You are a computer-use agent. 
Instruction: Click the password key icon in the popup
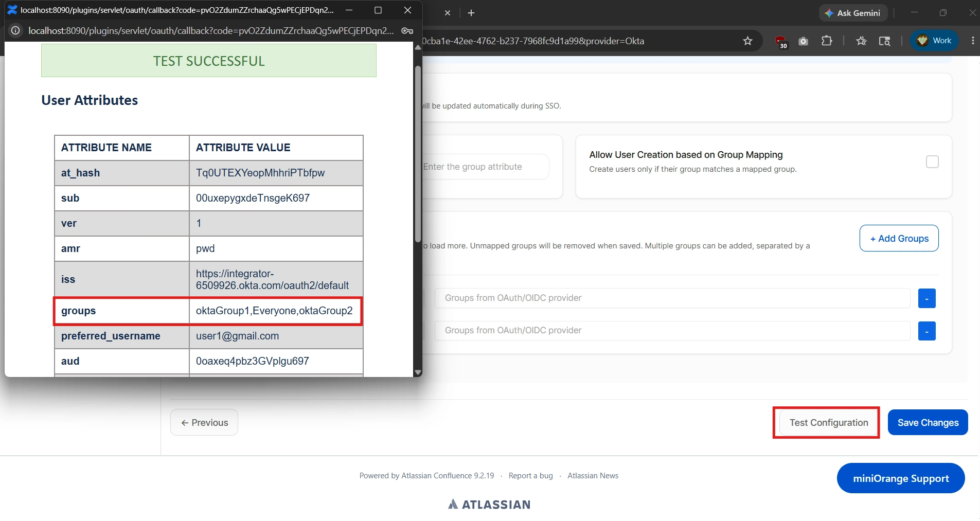point(407,31)
